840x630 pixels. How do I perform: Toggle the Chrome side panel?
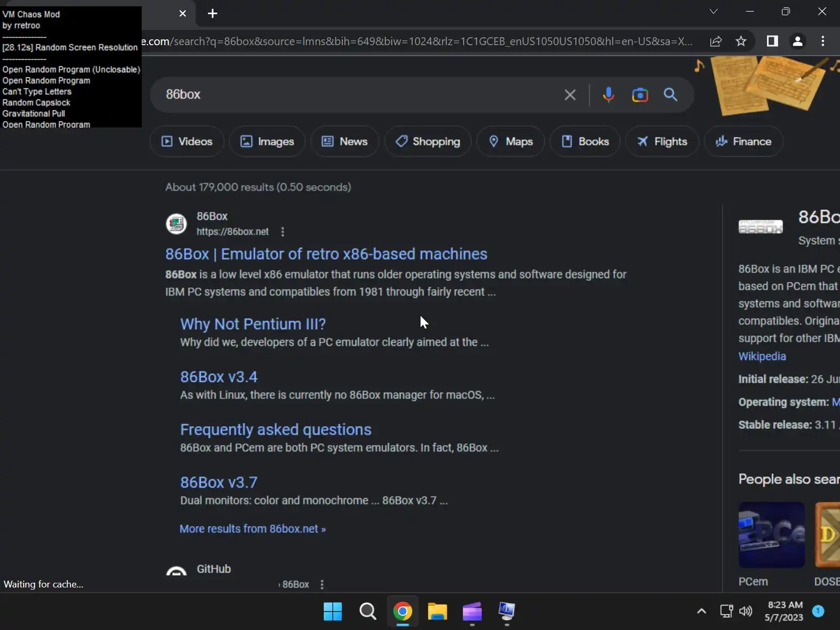(772, 41)
